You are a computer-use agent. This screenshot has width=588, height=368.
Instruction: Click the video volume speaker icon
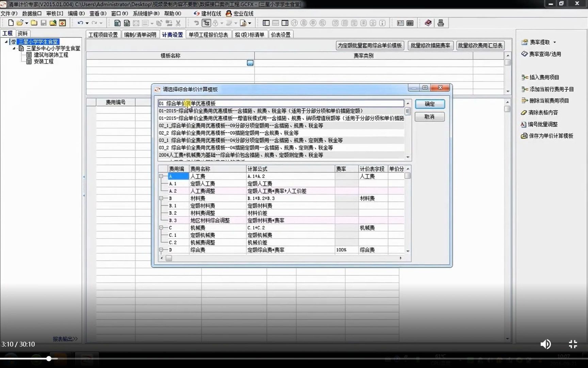546,344
